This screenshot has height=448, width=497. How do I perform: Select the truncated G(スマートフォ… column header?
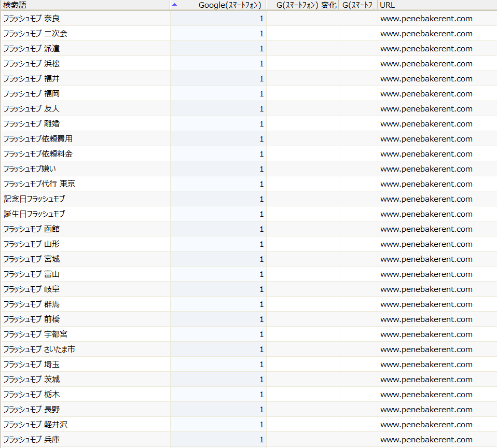pos(358,5)
